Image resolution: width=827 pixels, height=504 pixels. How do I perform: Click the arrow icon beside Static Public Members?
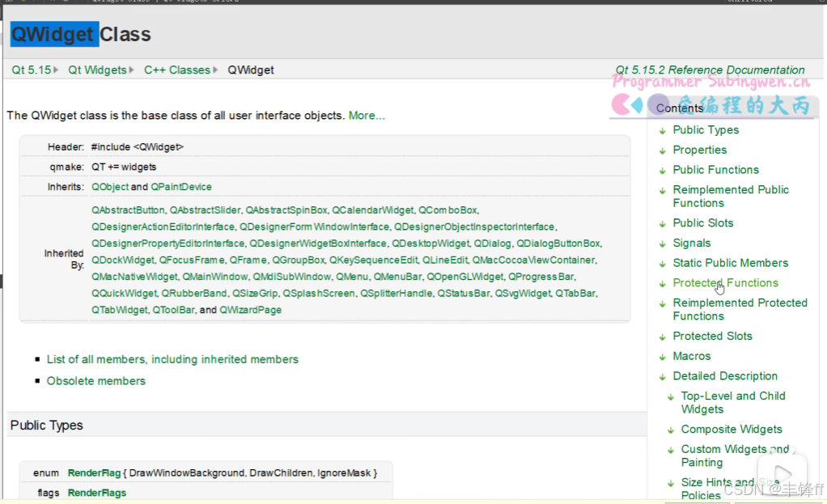(663, 264)
